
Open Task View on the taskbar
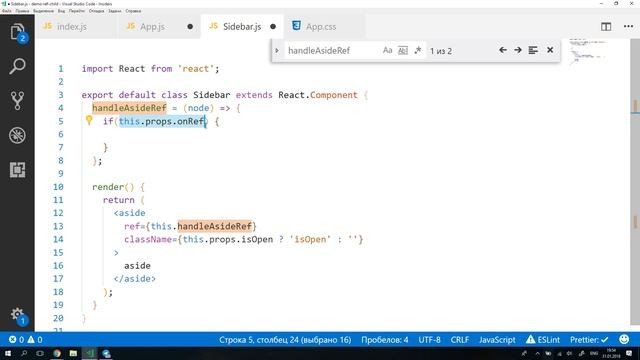click(40, 353)
